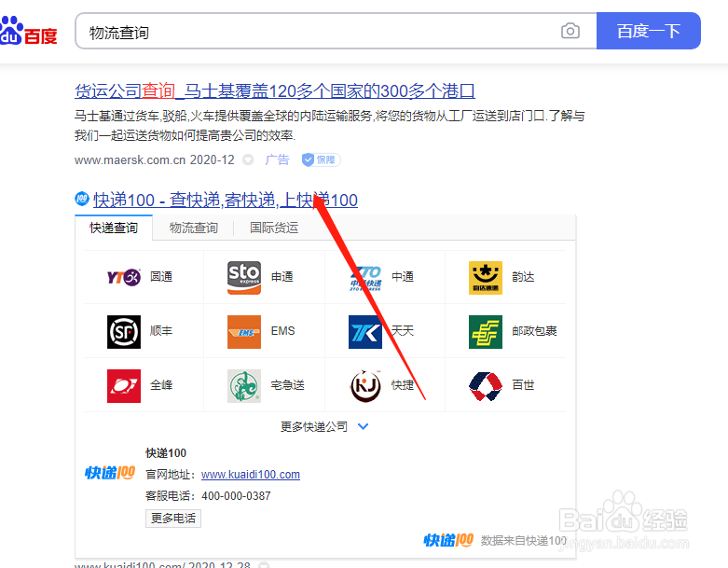Click the blue 100 favicon before title
Image resolution: width=728 pixels, height=568 pixels.
point(82,199)
